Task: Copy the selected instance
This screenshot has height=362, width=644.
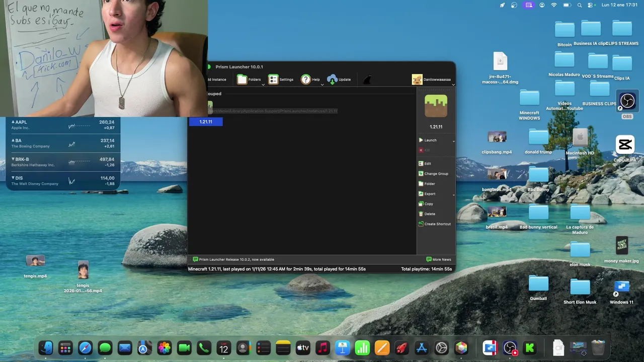Action: tap(426, 204)
